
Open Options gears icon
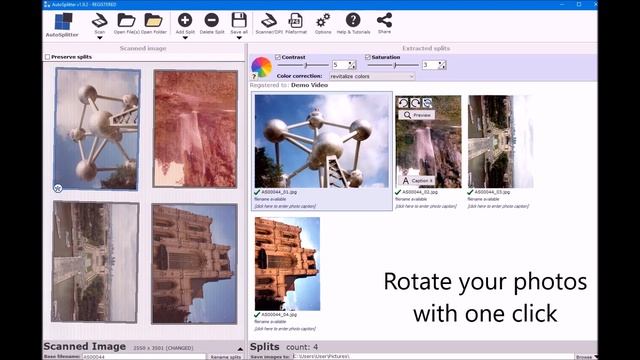[323, 20]
